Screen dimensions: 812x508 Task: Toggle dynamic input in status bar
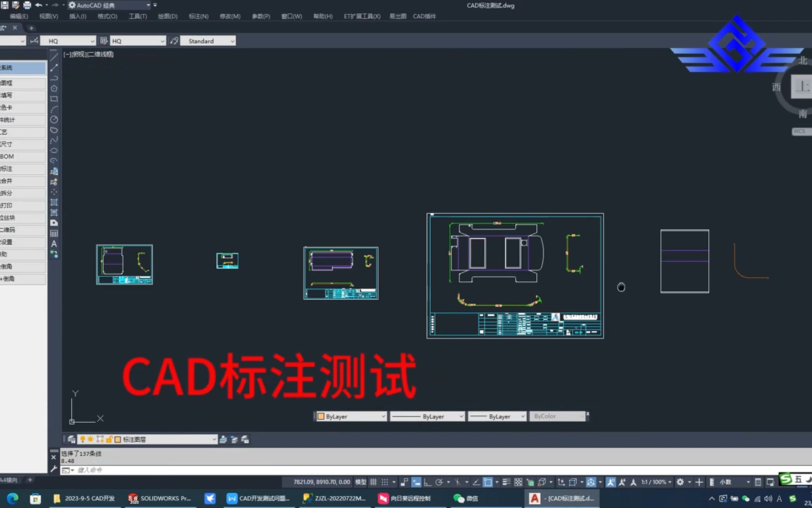click(x=416, y=482)
